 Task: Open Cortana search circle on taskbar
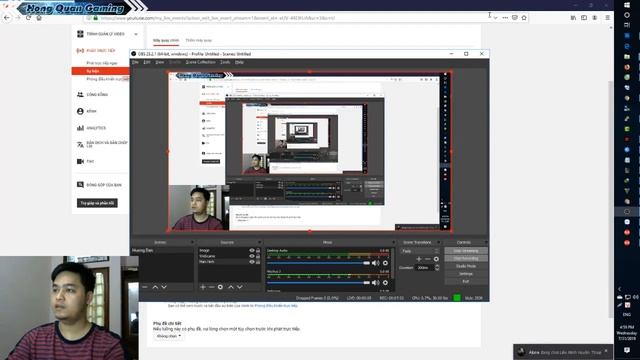tap(627, 15)
